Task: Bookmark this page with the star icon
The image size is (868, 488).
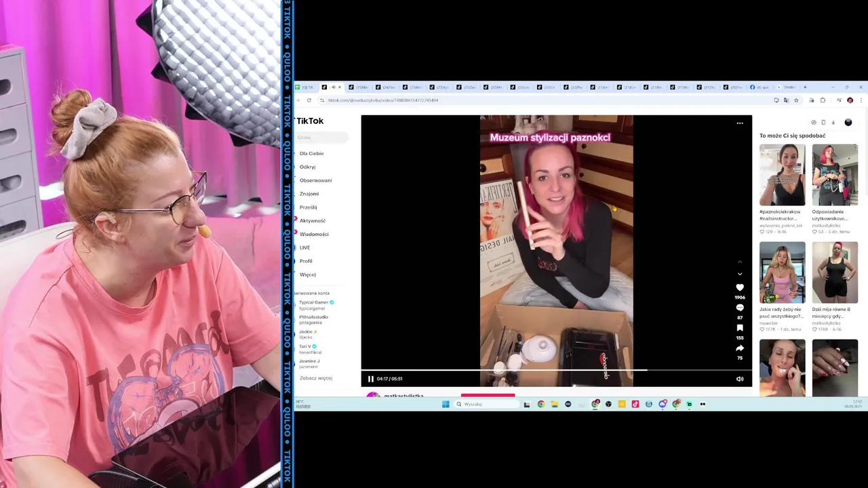Action: pyautogui.click(x=796, y=100)
